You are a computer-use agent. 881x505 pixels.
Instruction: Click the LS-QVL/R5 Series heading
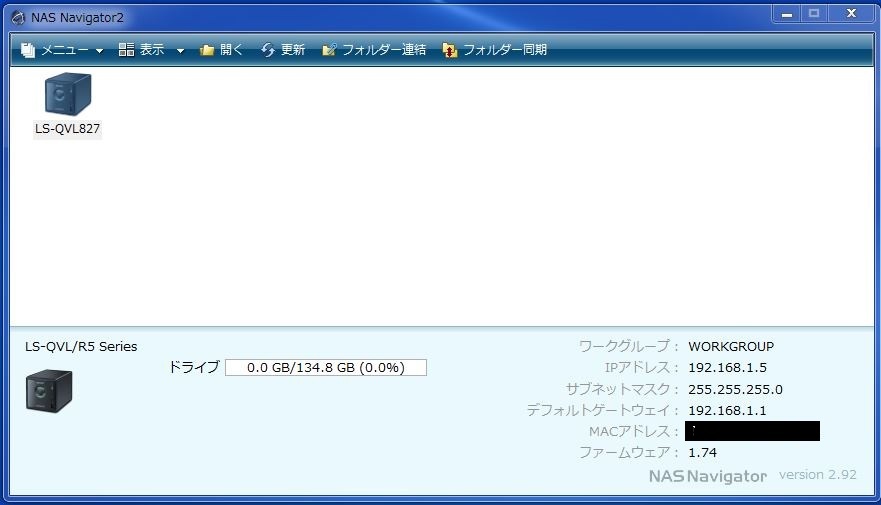(x=81, y=347)
